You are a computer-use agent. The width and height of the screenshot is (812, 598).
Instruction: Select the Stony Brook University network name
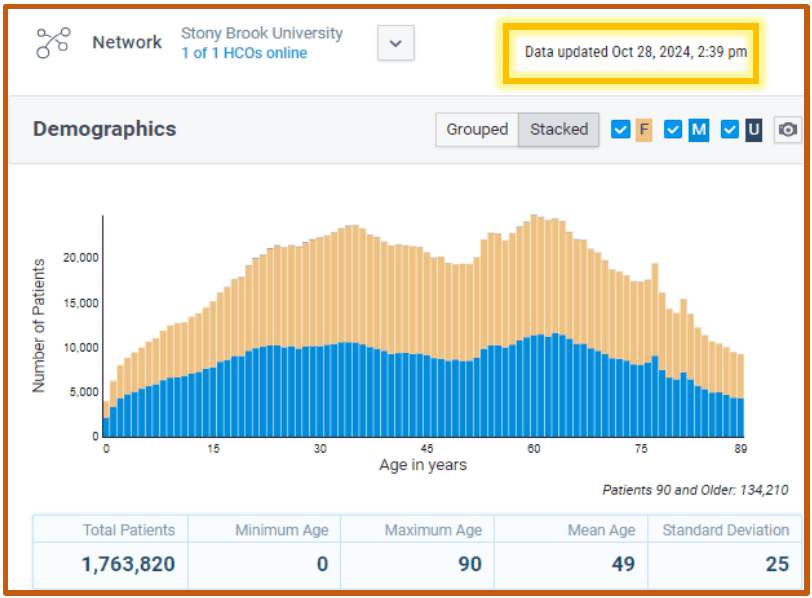(262, 33)
